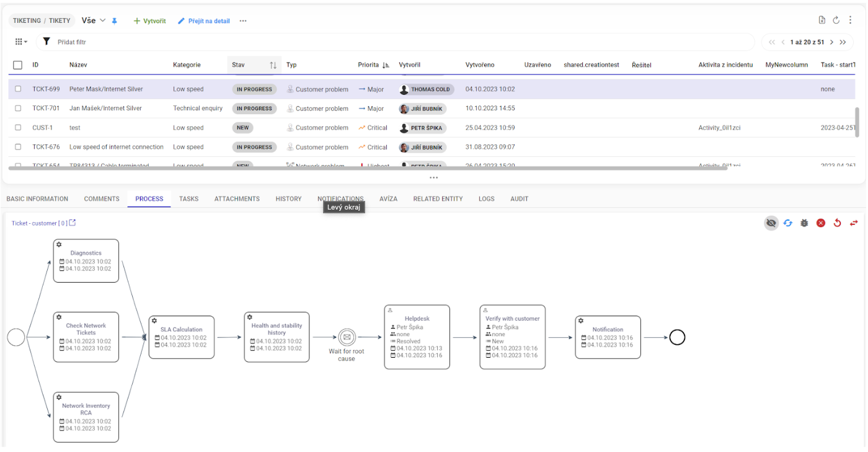This screenshot has height=452, width=868.
Task: Click the red swap arrows icon
Action: tap(854, 223)
